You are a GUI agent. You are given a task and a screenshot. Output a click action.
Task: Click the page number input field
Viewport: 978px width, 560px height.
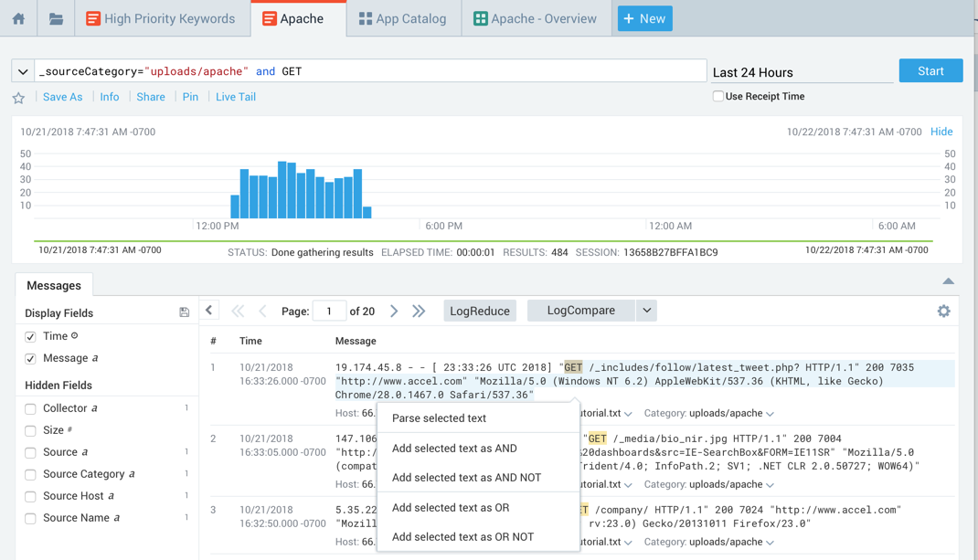(x=329, y=312)
